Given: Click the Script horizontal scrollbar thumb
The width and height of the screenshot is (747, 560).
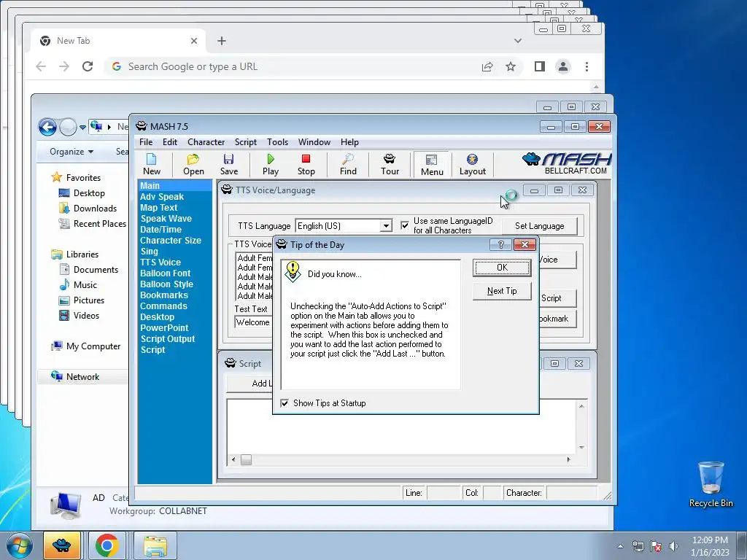Looking at the screenshot, I should (x=246, y=459).
